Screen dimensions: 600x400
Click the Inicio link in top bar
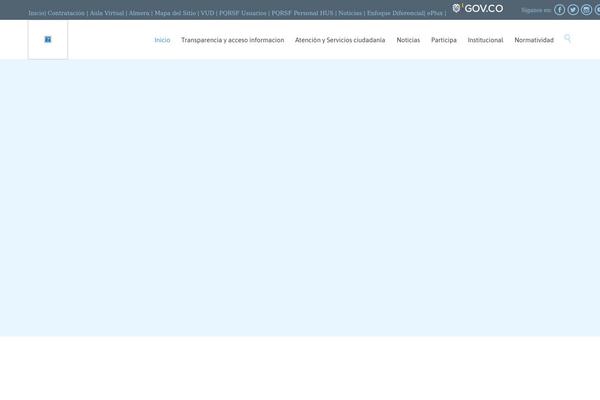36,13
